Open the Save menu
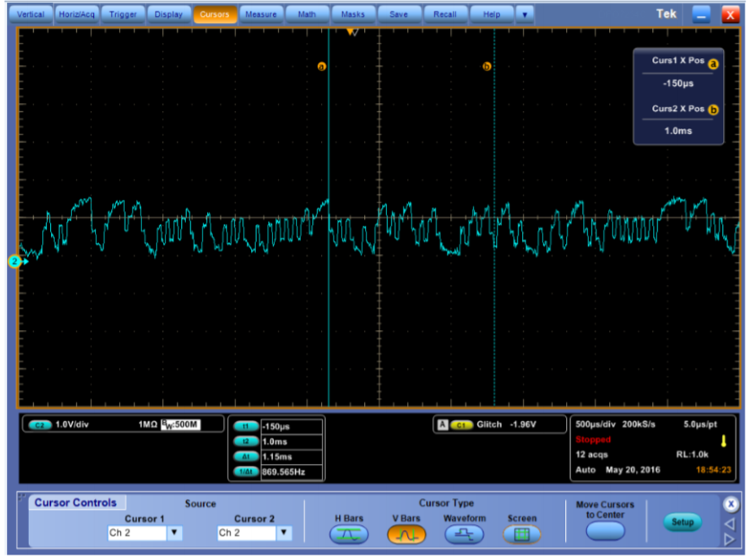The image size is (751, 560). [398, 14]
